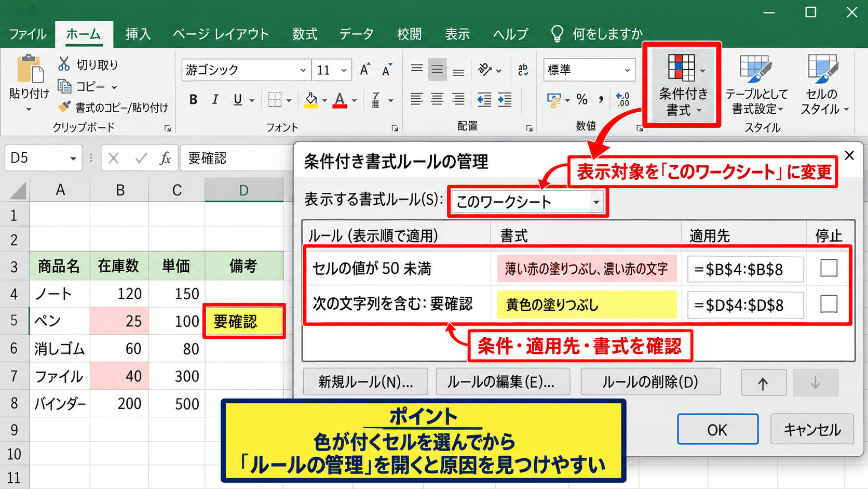Apply percent style
The width and height of the screenshot is (868, 489).
pos(582,99)
